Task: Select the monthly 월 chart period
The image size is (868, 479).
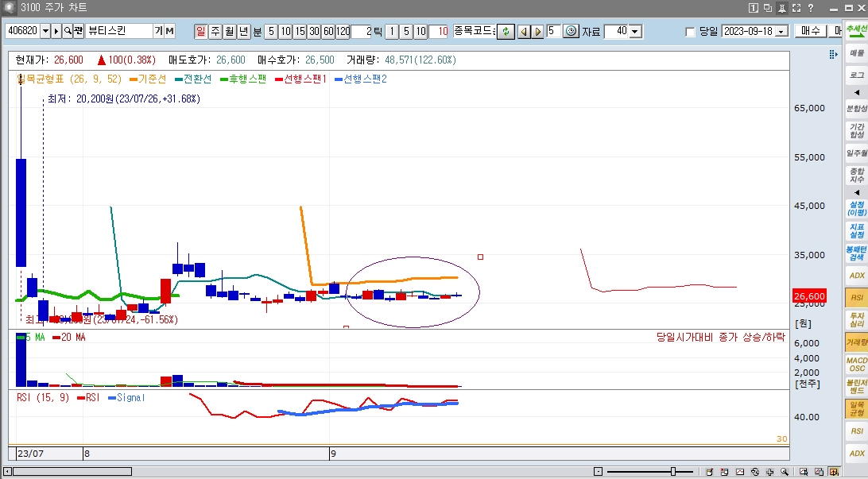Action: pos(230,31)
